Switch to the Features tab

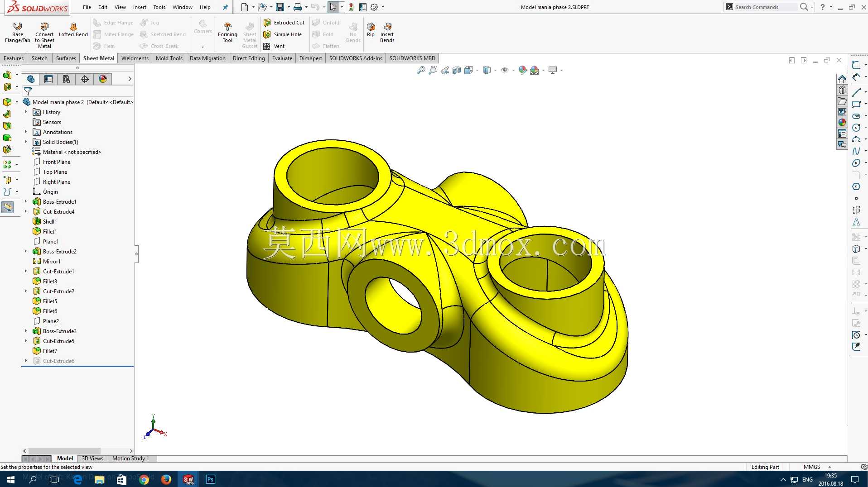coord(14,58)
